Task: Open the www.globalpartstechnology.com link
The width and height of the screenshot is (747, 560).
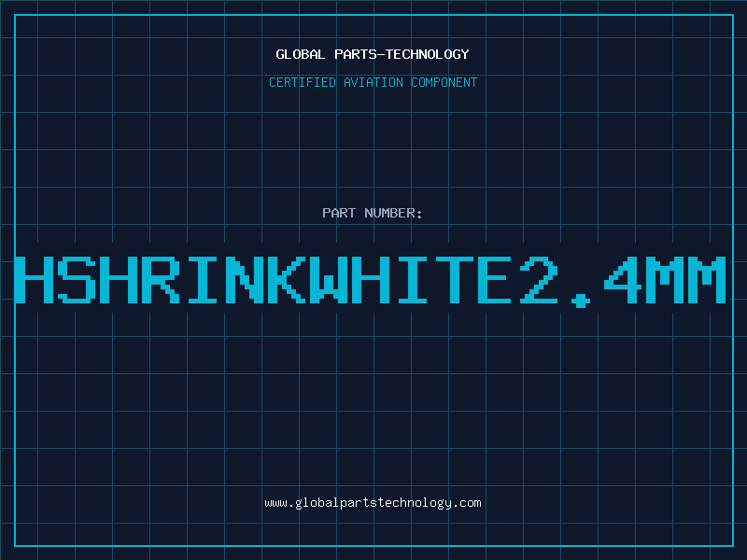Action: [x=373, y=503]
